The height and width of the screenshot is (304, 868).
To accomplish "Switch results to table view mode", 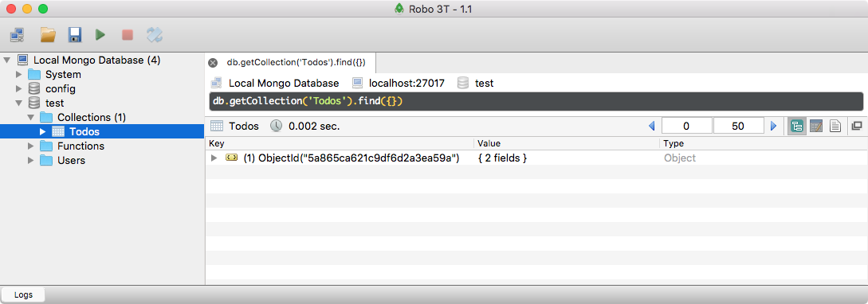I will click(816, 126).
